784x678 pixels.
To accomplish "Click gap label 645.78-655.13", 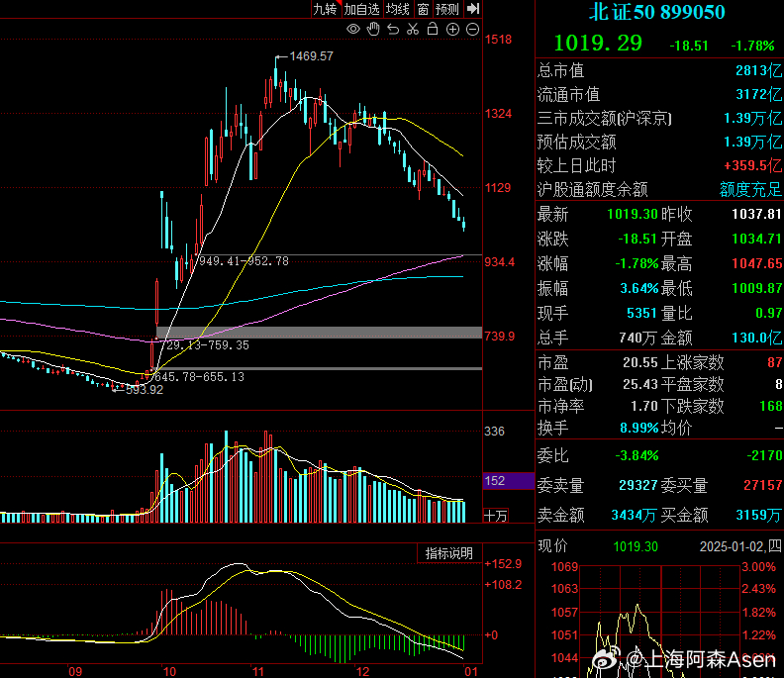I will tap(199, 376).
